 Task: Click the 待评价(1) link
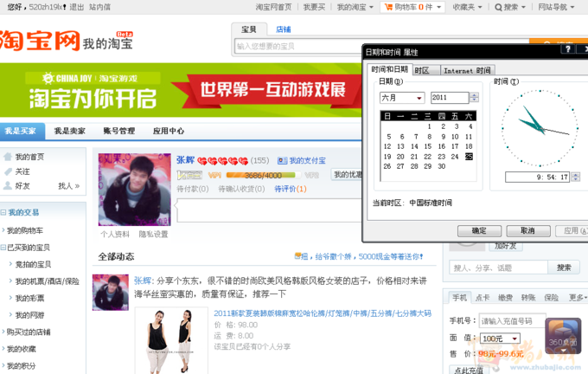pos(291,189)
